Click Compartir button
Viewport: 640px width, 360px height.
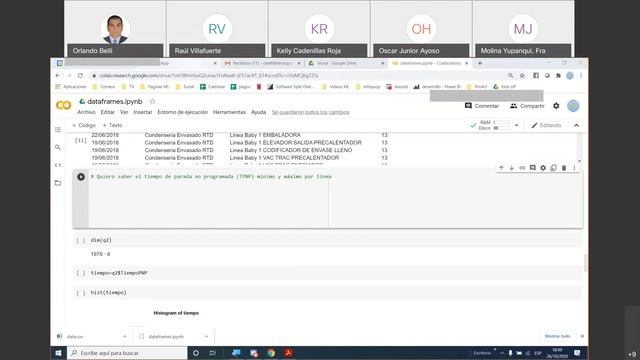coord(527,106)
